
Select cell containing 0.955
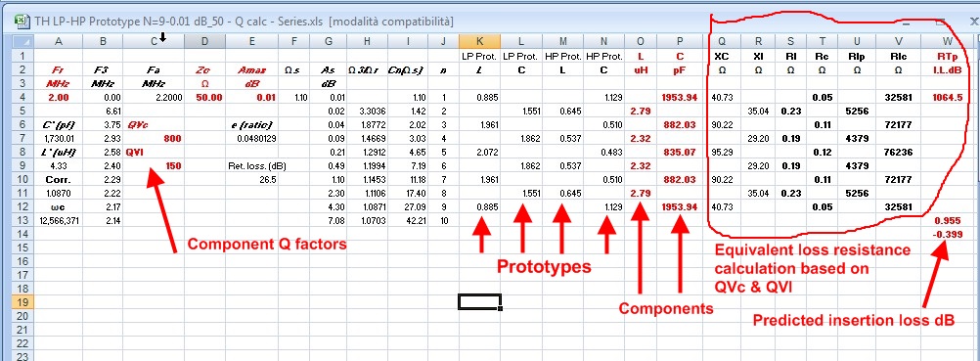pos(949,220)
